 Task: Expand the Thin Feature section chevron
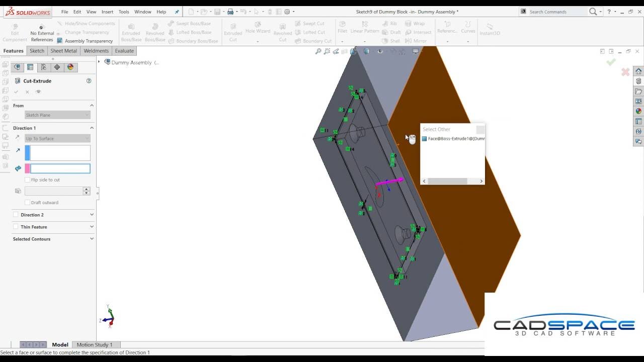pos(92,227)
